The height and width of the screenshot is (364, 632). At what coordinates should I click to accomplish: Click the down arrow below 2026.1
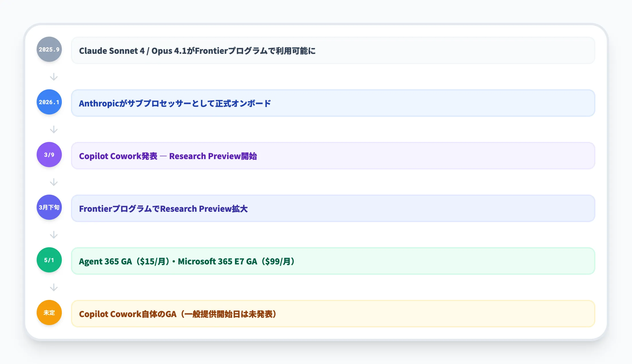(54, 129)
